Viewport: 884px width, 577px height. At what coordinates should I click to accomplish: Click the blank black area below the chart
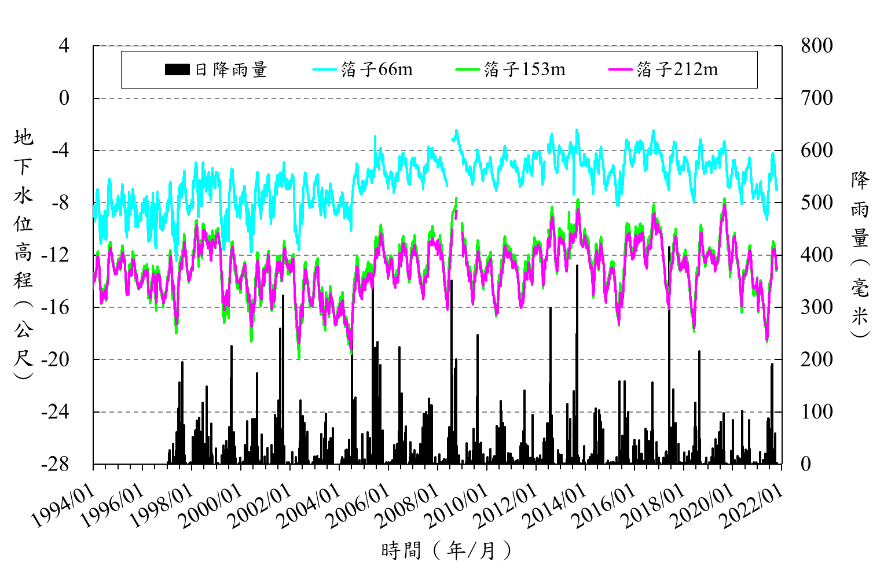pos(440,500)
